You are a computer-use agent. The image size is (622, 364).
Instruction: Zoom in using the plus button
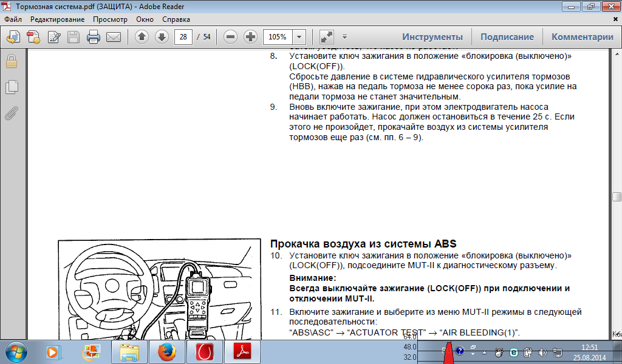(x=250, y=37)
